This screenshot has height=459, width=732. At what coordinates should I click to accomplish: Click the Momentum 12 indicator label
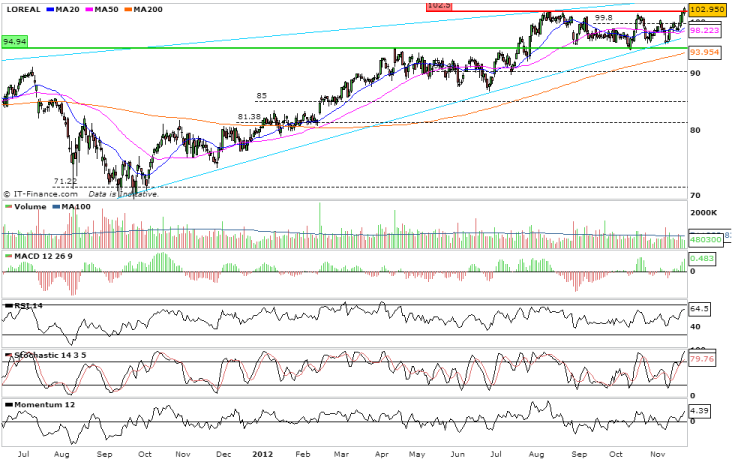click(44, 405)
